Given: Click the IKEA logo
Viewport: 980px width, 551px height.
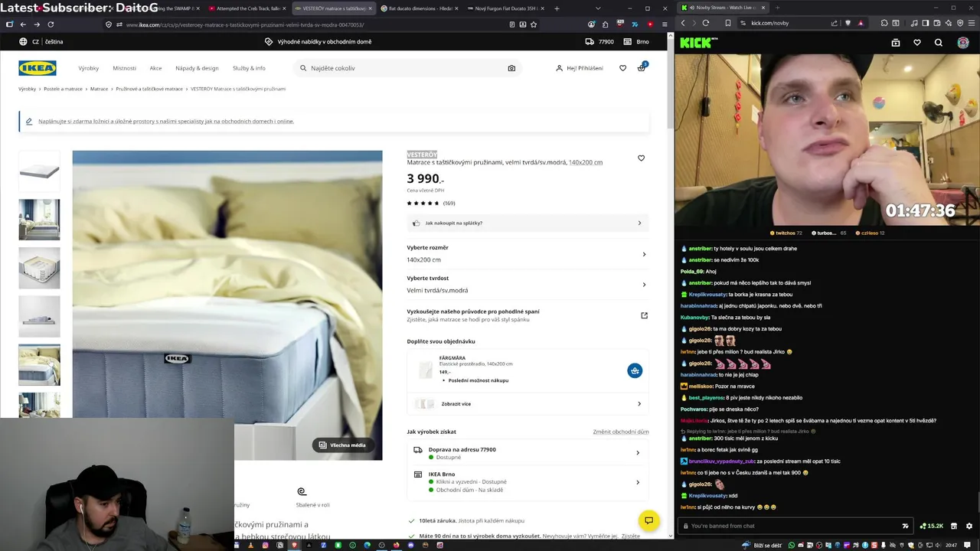Looking at the screenshot, I should click(38, 68).
